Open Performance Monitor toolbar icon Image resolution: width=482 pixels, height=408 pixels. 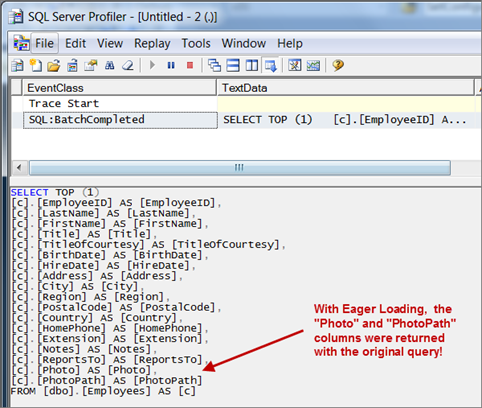pos(313,65)
